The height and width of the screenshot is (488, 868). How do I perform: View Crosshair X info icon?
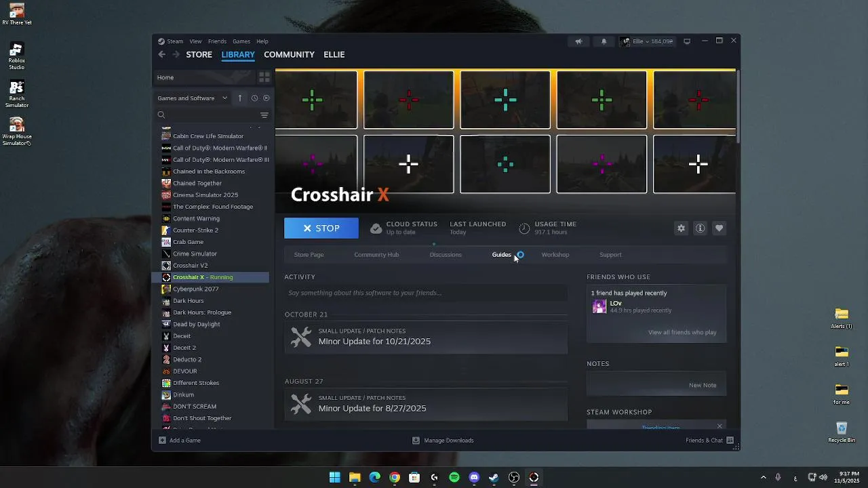coord(701,228)
